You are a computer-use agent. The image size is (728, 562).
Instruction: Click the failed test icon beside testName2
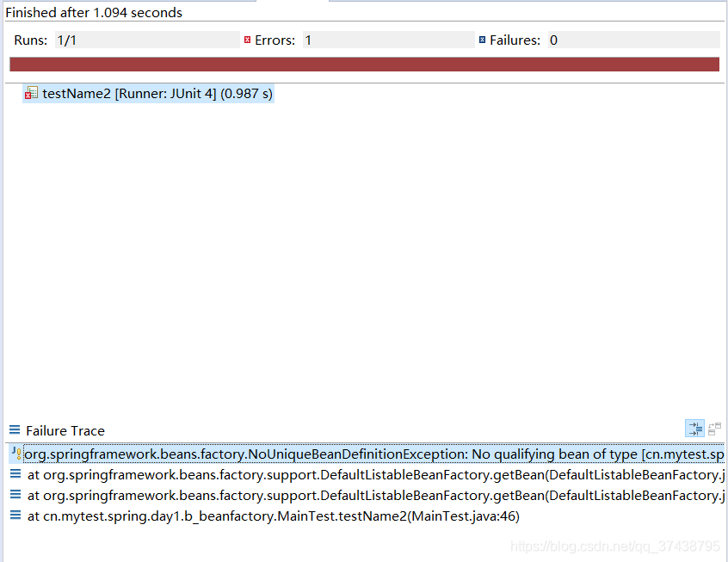point(31,93)
